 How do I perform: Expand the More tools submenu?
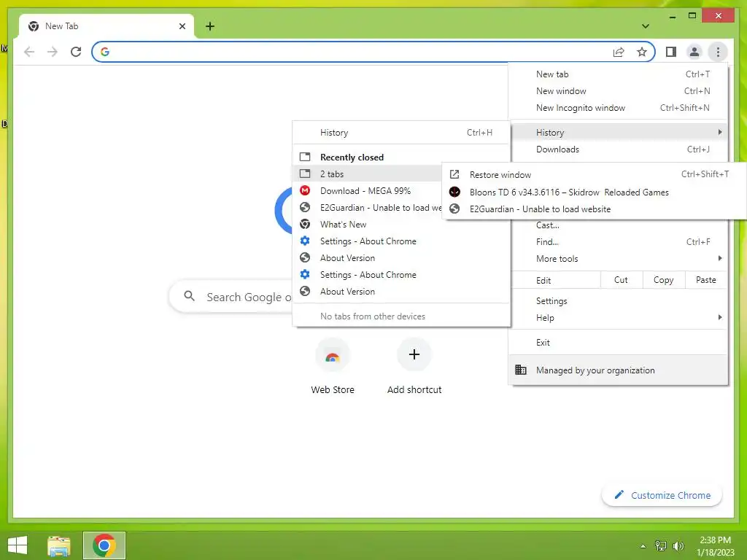coord(618,259)
